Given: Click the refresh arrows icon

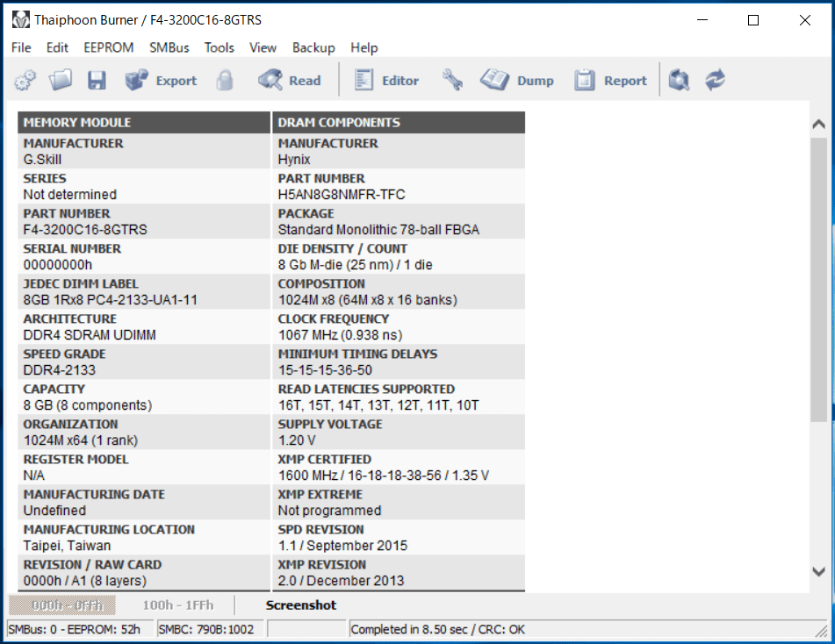Looking at the screenshot, I should coord(716,81).
